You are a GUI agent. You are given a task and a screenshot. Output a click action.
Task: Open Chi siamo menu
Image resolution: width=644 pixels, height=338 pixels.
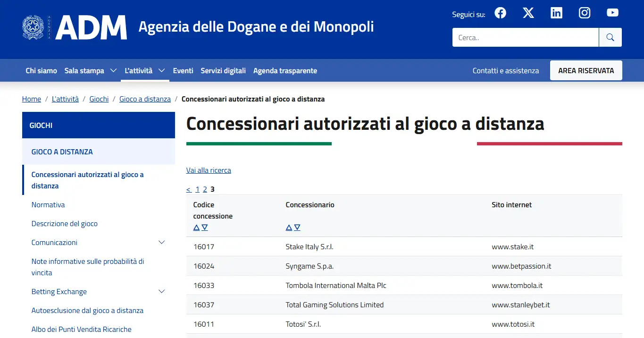coord(41,71)
